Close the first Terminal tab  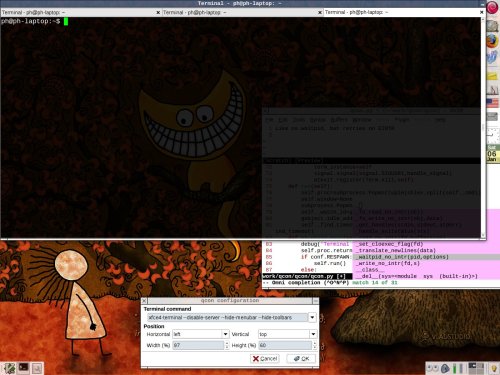coord(158,12)
